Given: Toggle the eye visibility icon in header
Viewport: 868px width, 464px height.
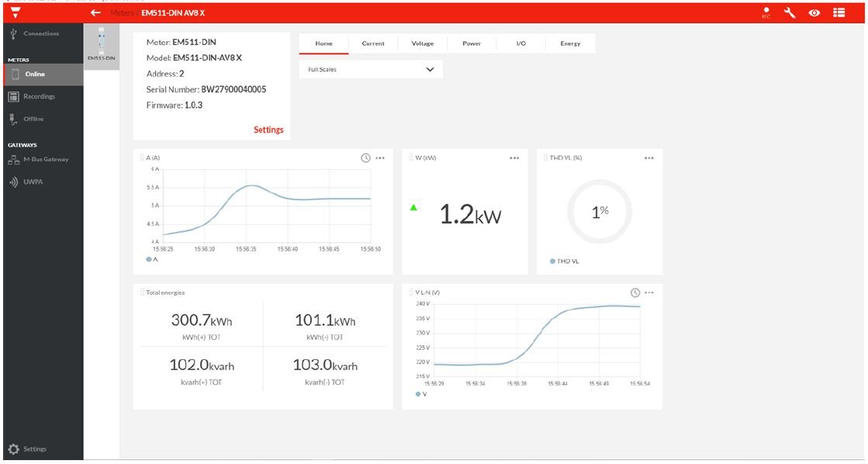Looking at the screenshot, I should [814, 13].
